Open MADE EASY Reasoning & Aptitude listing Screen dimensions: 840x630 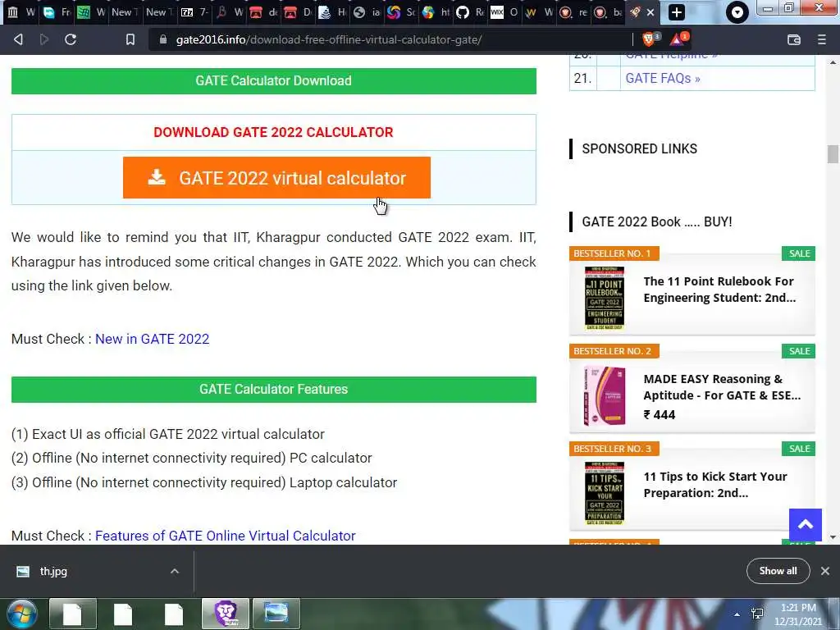[722, 387]
